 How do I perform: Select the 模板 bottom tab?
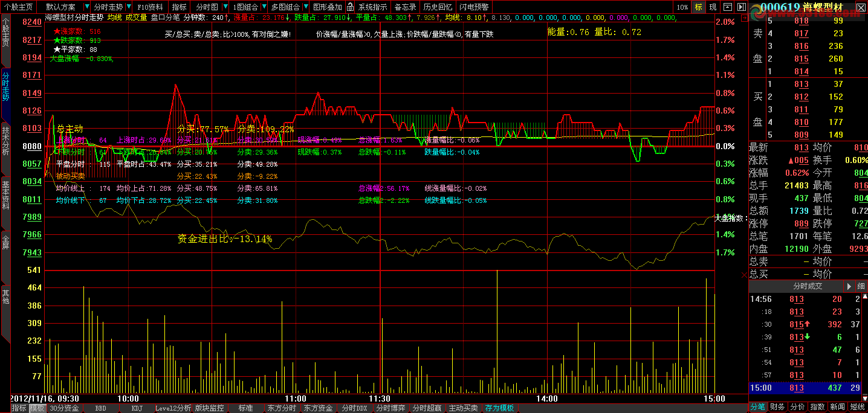[37, 408]
